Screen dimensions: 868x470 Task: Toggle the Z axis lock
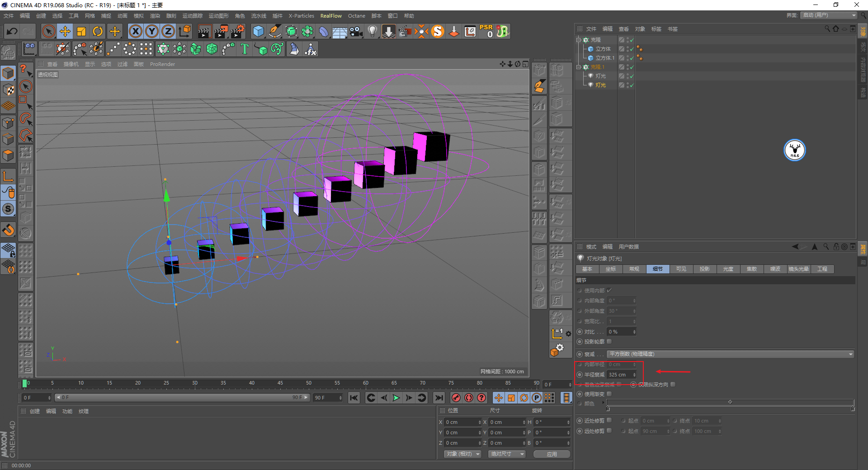pos(168,31)
